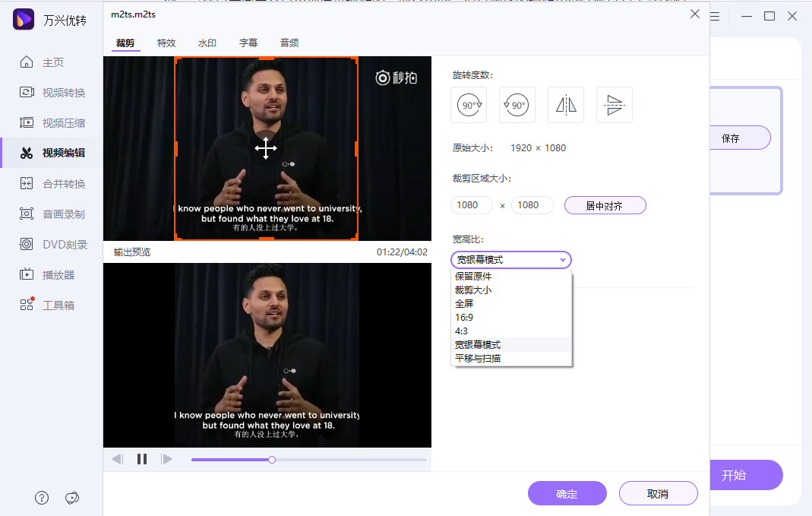The width and height of the screenshot is (812, 516).
Task: Click the crop frame's right edge handle
Action: [x=356, y=149]
